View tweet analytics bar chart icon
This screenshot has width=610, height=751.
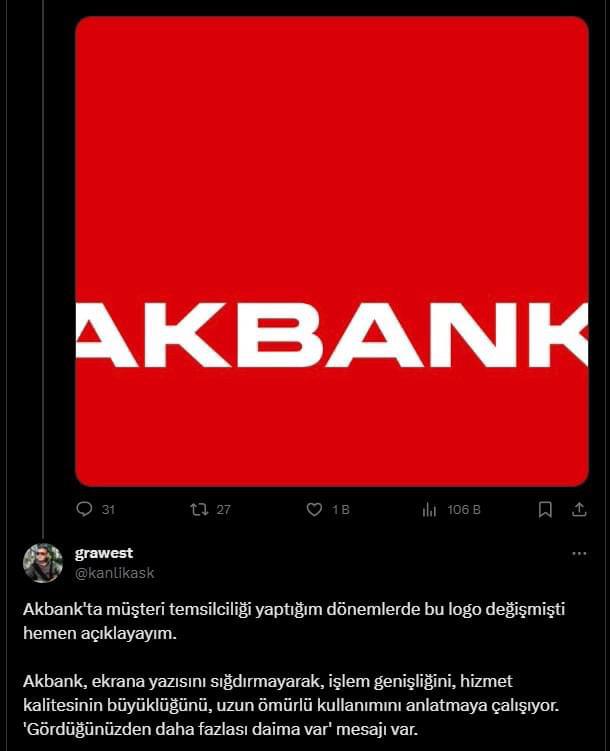[429, 510]
